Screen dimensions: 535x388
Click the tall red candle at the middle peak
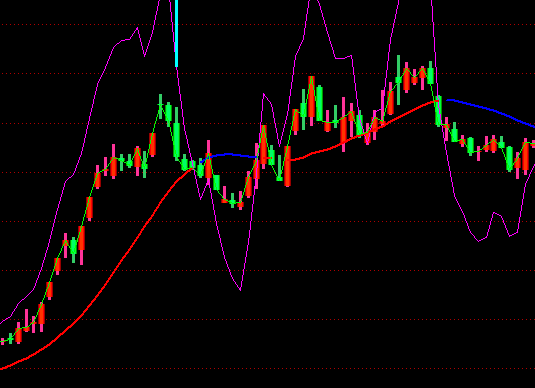[311, 100]
